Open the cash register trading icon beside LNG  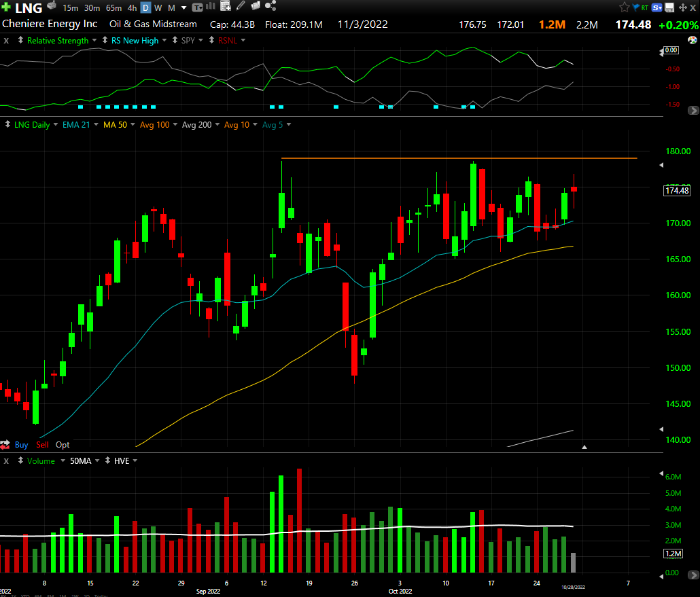click(52, 5)
